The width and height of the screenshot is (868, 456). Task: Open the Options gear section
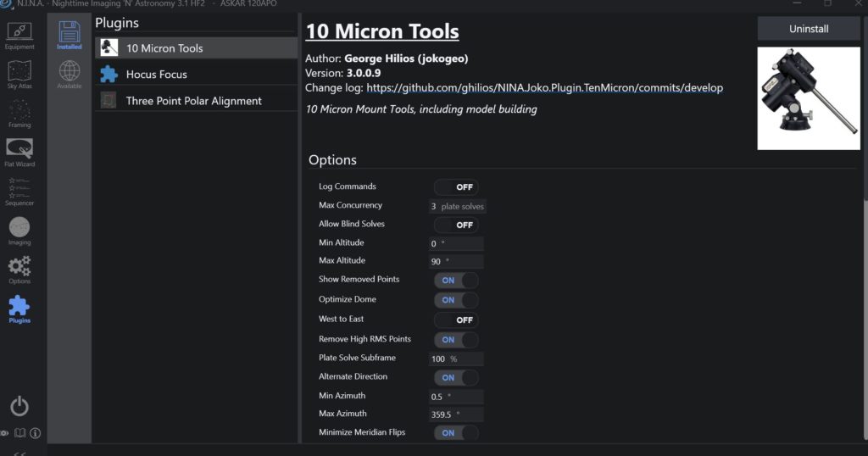(x=19, y=270)
